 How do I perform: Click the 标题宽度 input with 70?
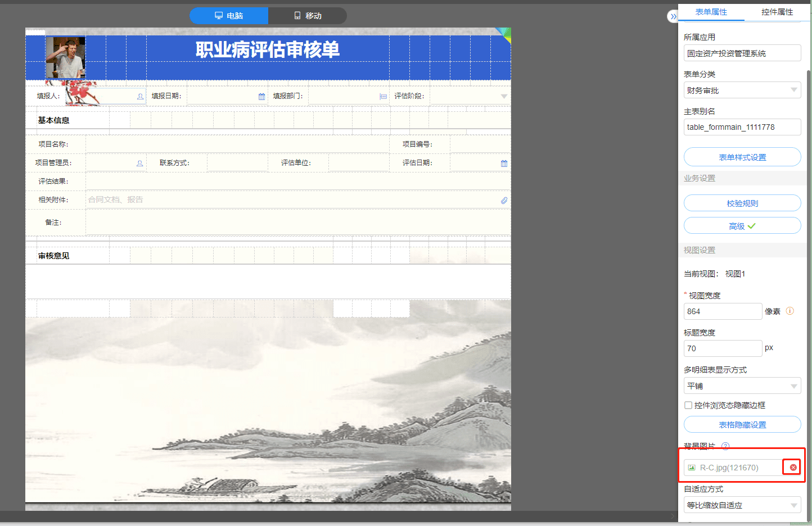pyautogui.click(x=723, y=348)
